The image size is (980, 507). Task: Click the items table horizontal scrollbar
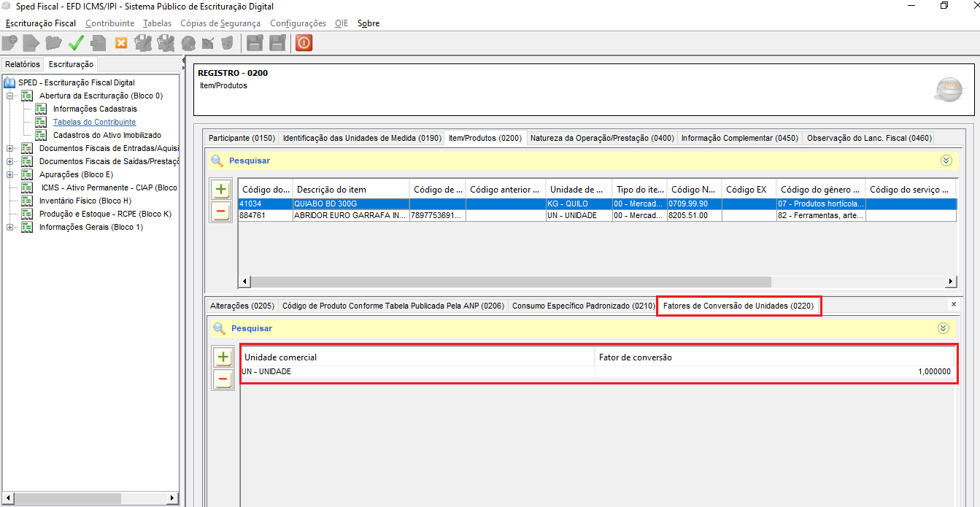tap(511, 282)
